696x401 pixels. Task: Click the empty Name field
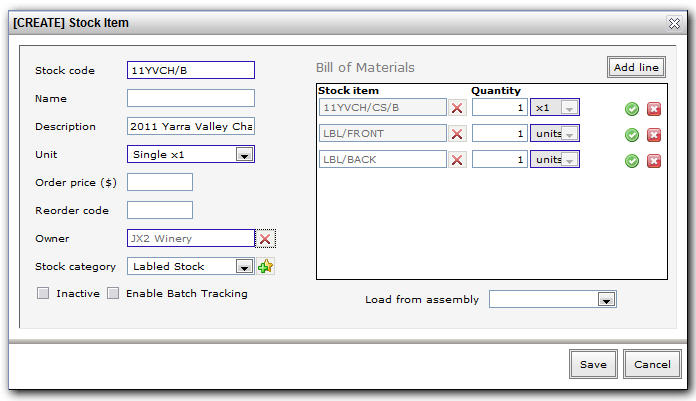[191, 98]
